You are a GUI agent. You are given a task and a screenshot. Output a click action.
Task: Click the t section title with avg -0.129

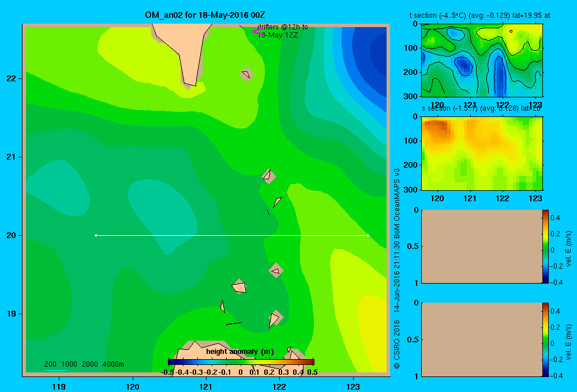coord(480,16)
